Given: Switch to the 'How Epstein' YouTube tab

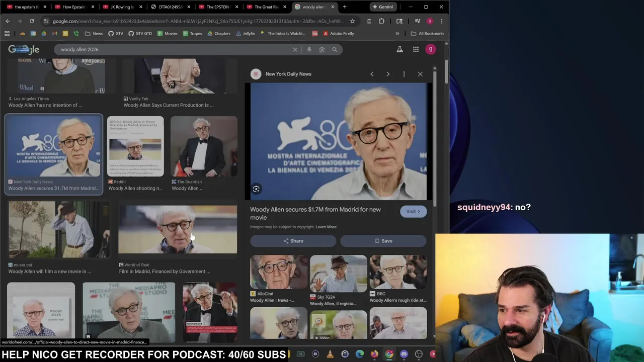Looking at the screenshot, I should click(x=73, y=7).
